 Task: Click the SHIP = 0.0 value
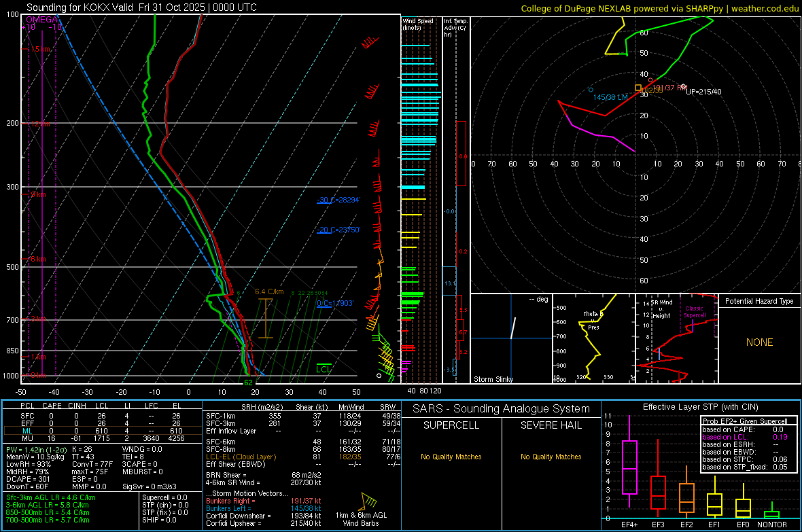click(159, 520)
